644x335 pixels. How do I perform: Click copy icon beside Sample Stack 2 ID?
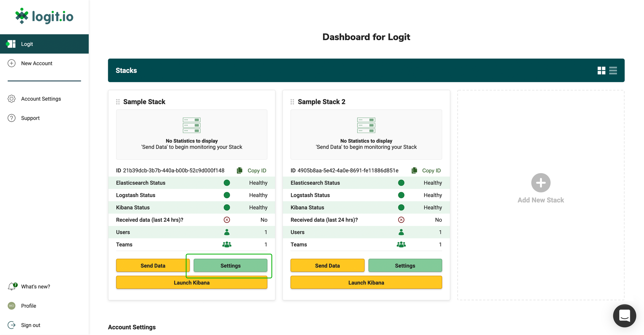414,171
